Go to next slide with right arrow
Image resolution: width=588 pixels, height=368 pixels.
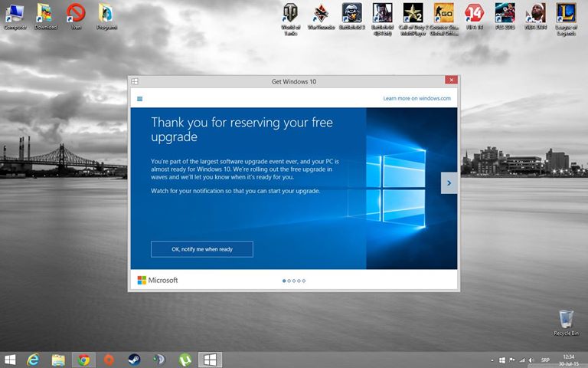pos(449,183)
